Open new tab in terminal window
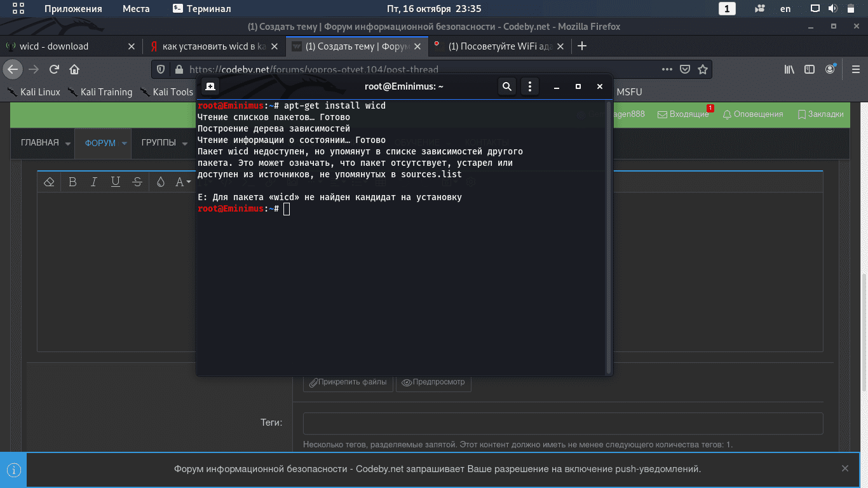868x488 pixels. [210, 86]
